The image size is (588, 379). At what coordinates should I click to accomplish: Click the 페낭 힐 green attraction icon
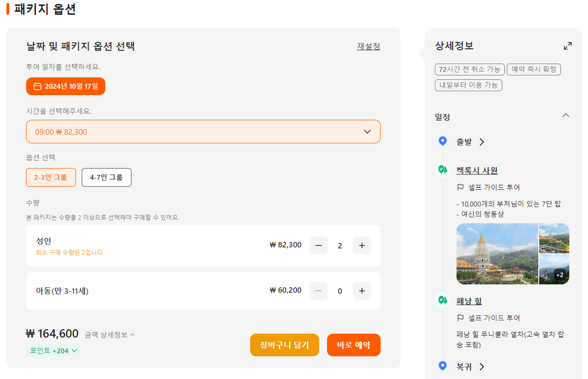click(x=443, y=300)
